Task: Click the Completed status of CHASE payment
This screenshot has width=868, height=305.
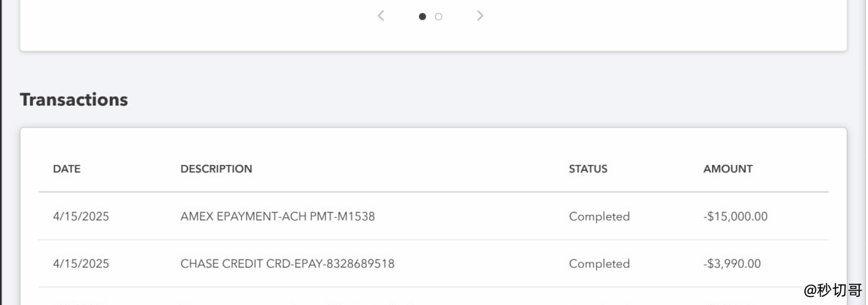Action: pos(599,263)
